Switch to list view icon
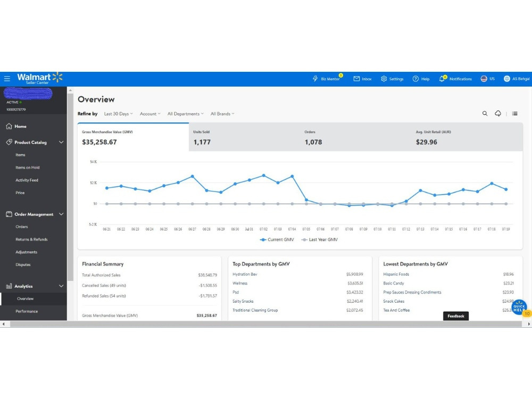532x399 pixels. pyautogui.click(x=514, y=113)
